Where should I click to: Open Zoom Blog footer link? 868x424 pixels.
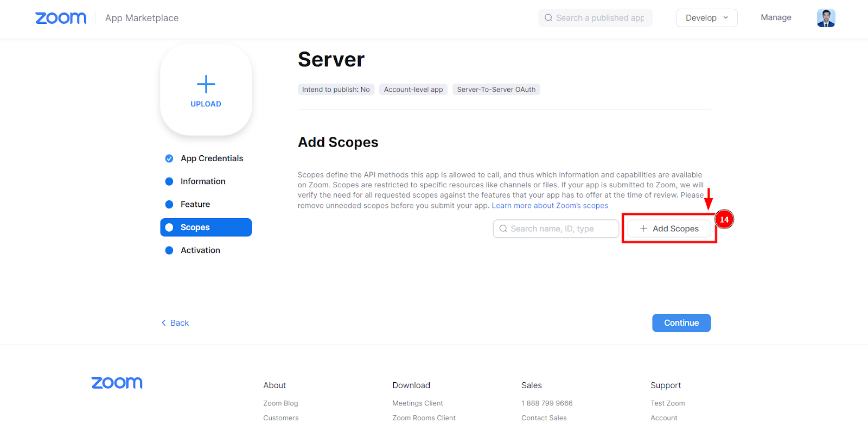tap(280, 403)
